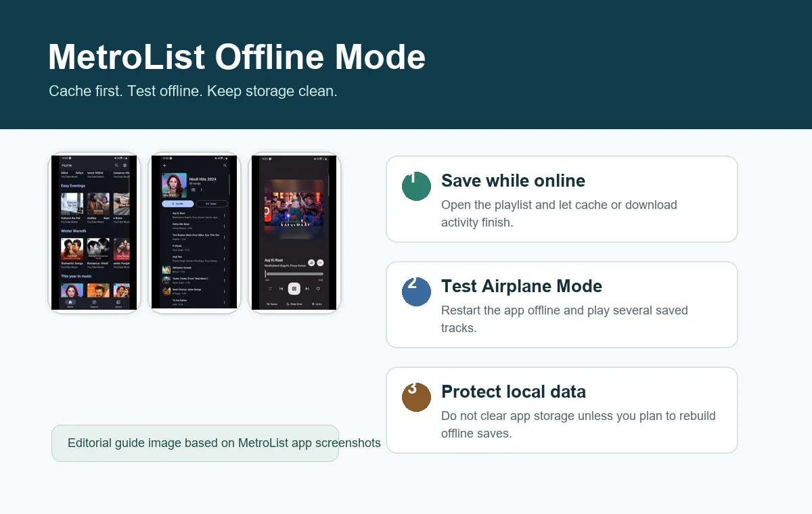Click the Save while online heading
The image size is (812, 514).
(513, 181)
